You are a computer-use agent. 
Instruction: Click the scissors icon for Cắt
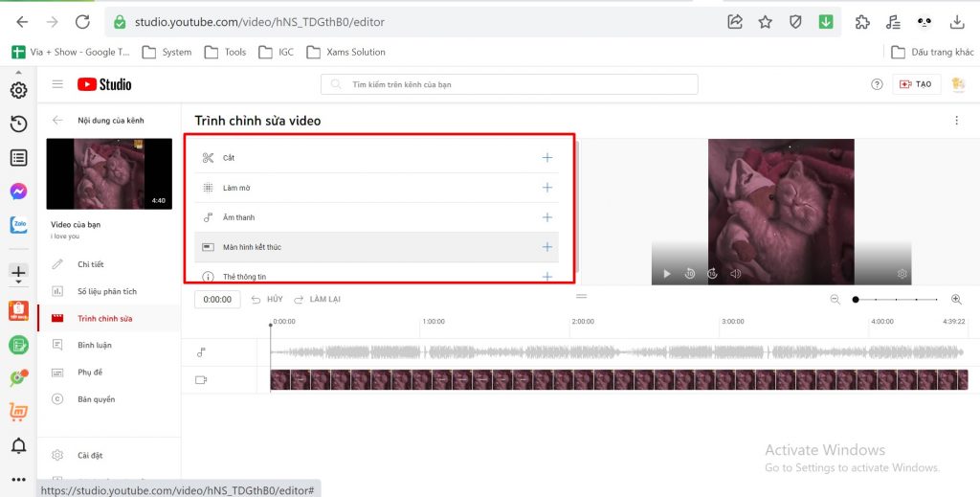tap(208, 158)
